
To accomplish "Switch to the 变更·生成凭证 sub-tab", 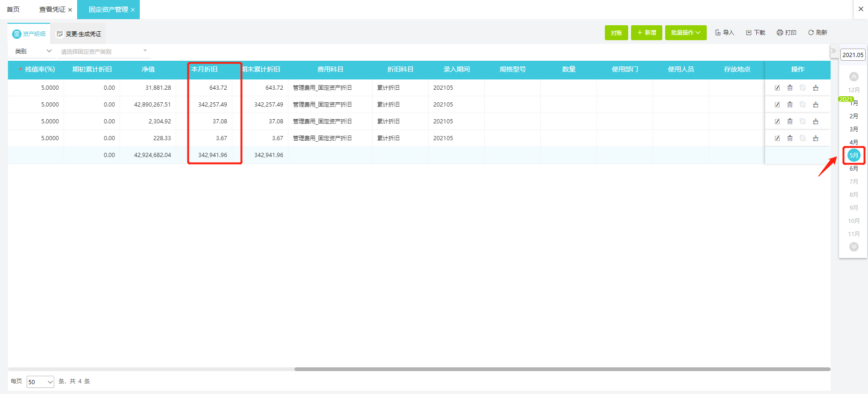I will tap(79, 34).
